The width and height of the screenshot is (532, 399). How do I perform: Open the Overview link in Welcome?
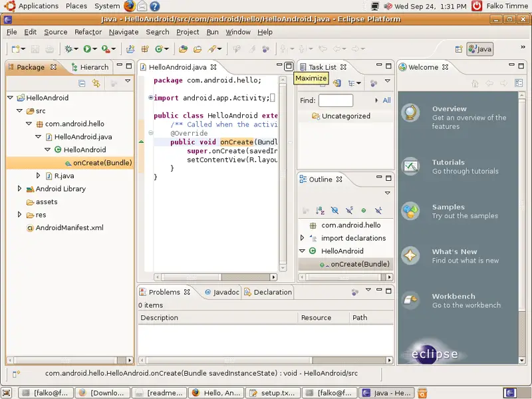point(450,109)
